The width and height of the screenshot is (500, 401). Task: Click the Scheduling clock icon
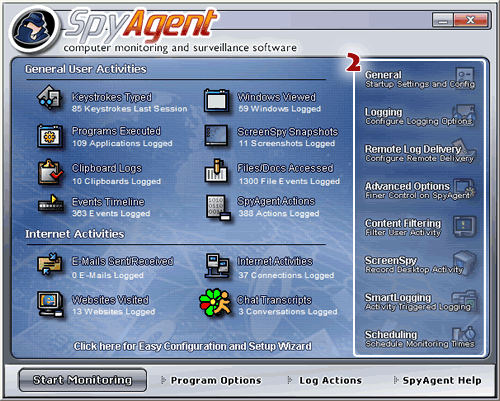click(464, 335)
